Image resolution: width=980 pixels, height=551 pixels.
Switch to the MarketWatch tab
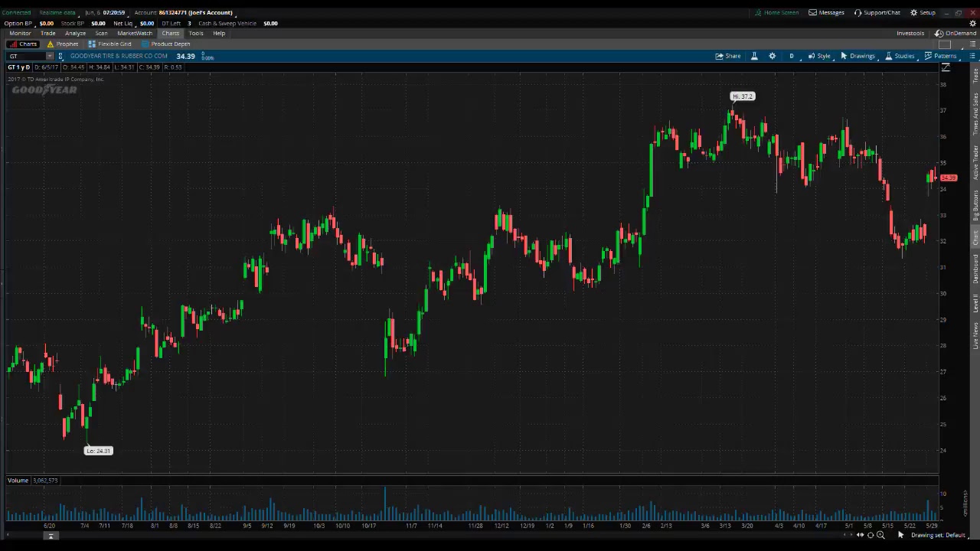pos(135,33)
